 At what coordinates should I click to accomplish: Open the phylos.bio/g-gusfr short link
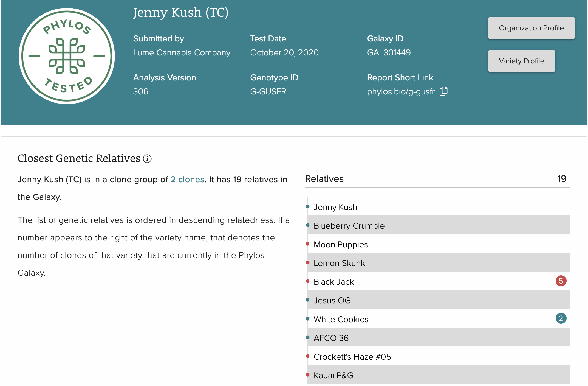401,92
